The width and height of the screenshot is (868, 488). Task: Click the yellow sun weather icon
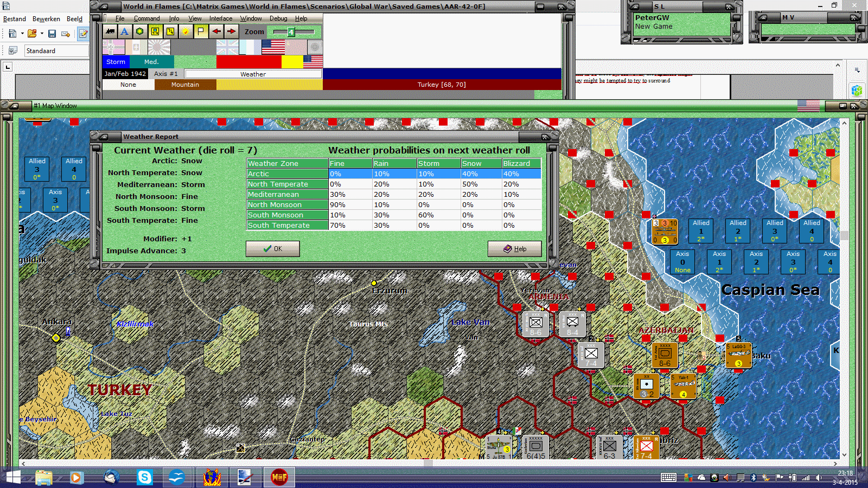(x=186, y=31)
